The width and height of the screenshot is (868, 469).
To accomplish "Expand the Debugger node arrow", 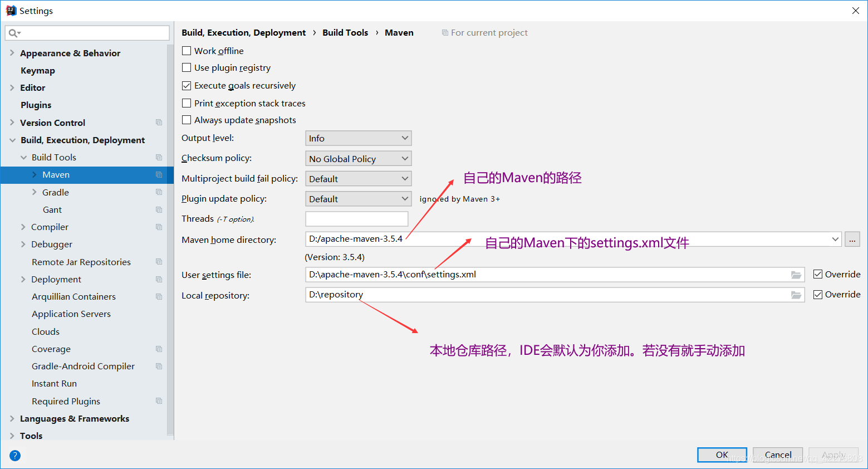I will [x=23, y=245].
